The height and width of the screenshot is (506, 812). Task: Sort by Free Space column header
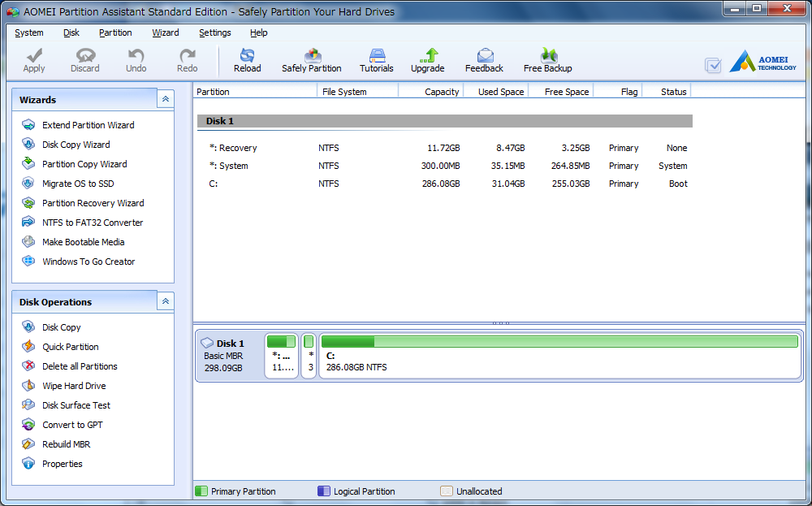[561, 92]
